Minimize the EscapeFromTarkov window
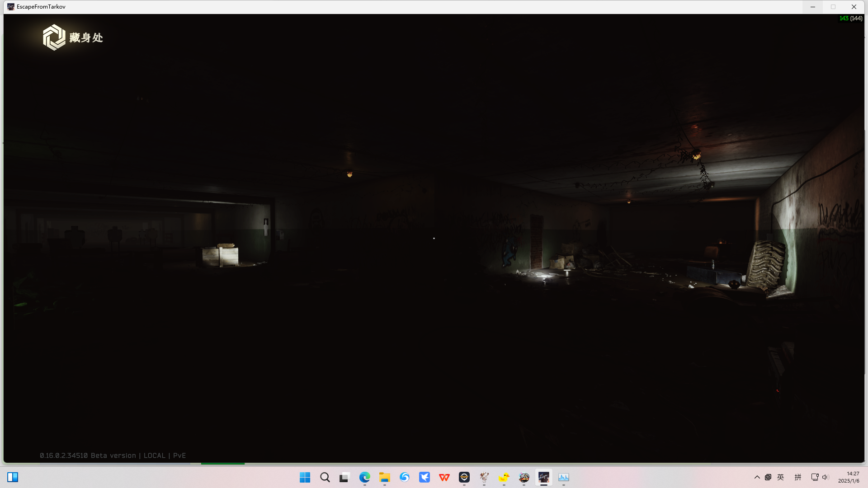The width and height of the screenshot is (868, 488). click(813, 7)
